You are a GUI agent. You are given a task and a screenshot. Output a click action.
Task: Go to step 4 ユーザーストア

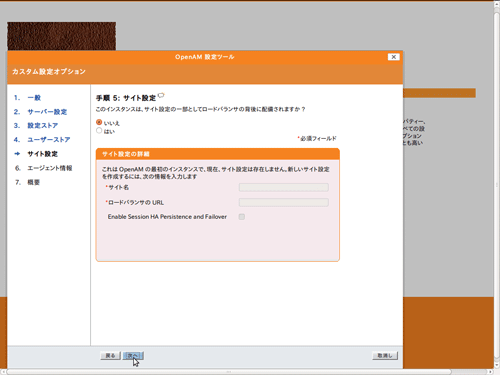49,140
